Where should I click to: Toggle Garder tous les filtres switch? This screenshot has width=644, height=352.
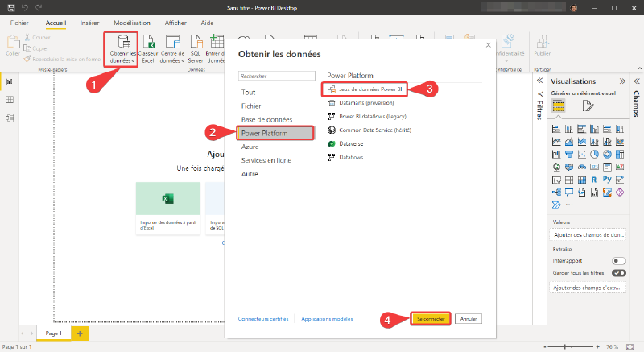(618, 273)
